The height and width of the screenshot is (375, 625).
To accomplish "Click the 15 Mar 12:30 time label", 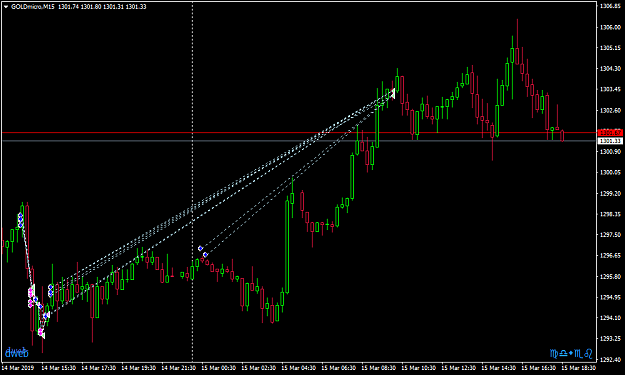I will tap(458, 368).
